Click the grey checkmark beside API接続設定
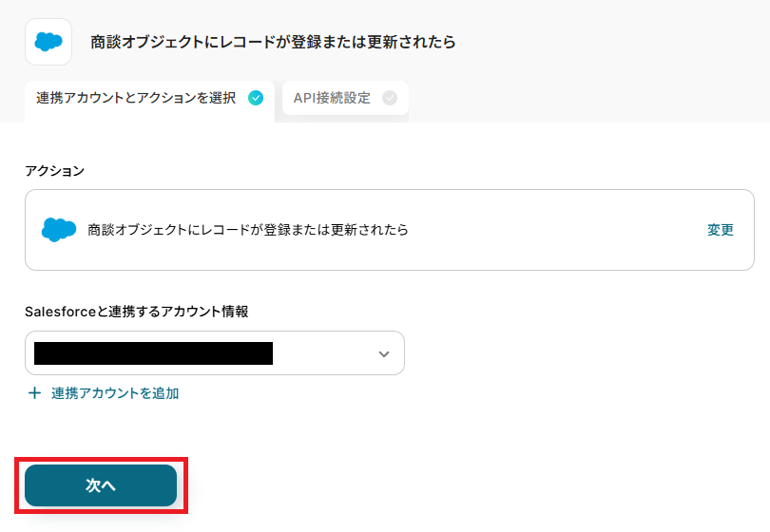 point(390,98)
